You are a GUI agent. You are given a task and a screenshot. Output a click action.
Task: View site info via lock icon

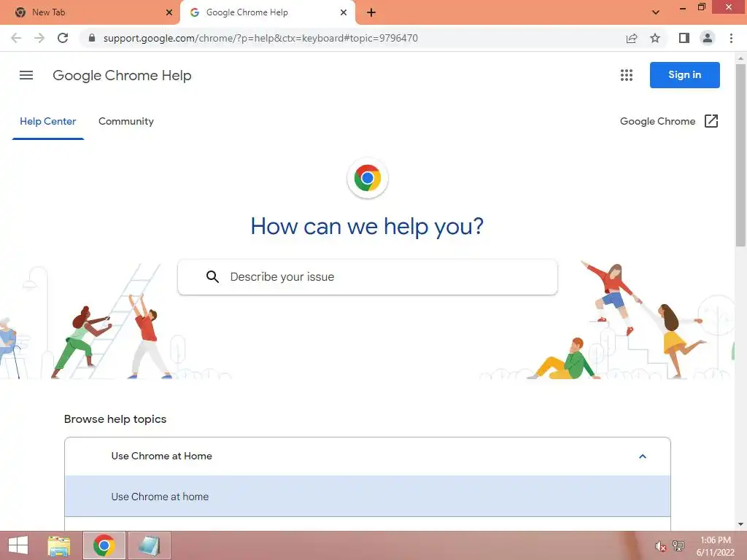point(92,38)
